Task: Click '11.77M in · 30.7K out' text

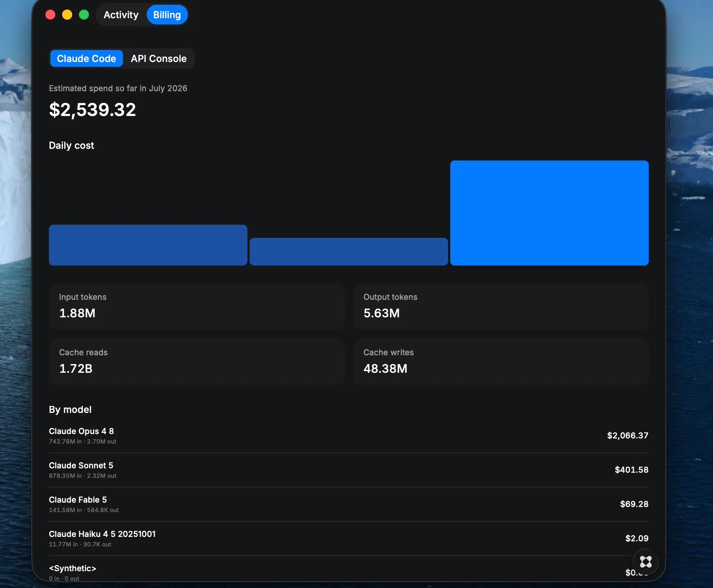Action: (80, 544)
